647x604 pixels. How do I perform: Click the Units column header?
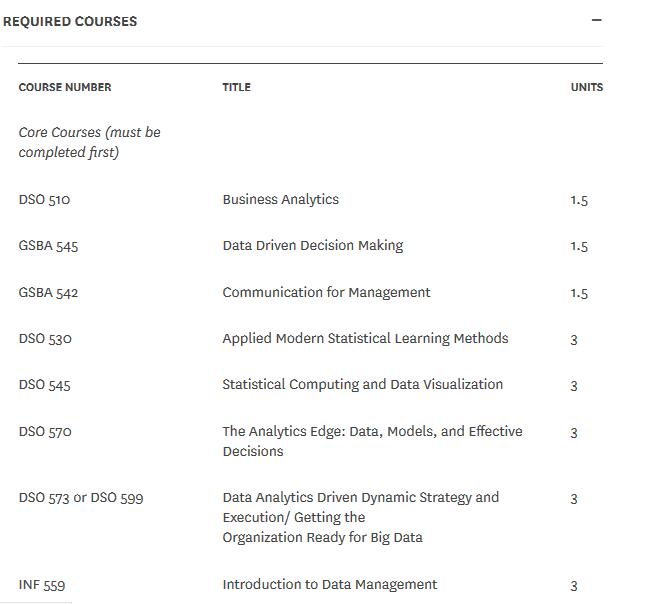click(586, 87)
